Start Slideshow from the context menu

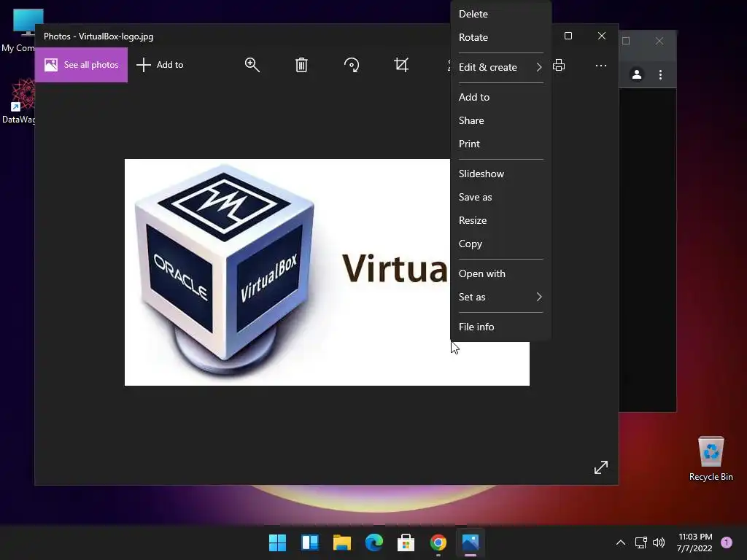(500, 174)
